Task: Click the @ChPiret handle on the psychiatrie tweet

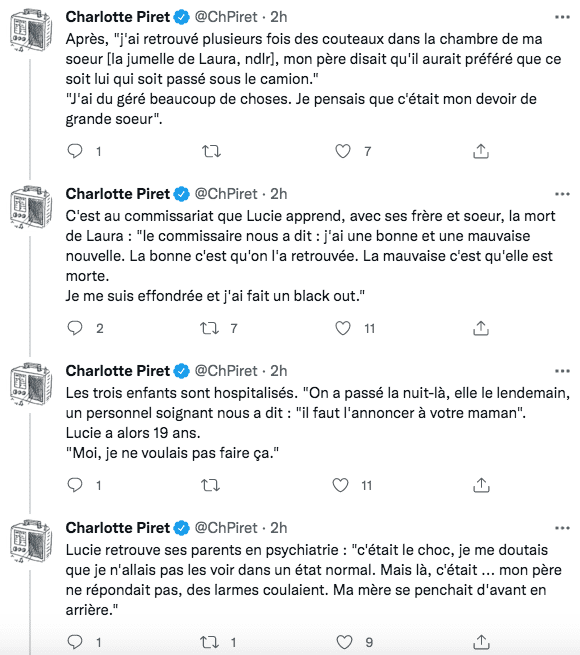Action: [226, 528]
